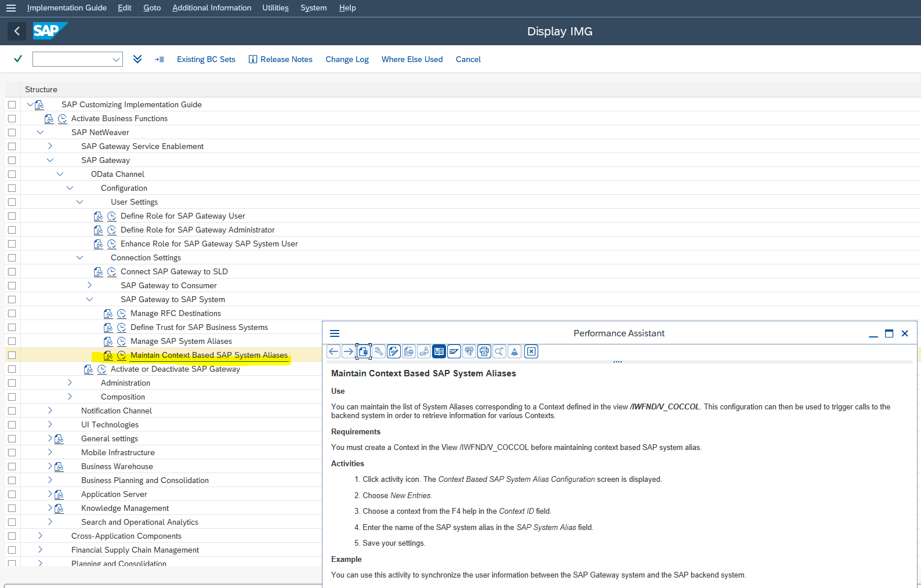Open the main hamburger menu in menu bar
The image size is (921, 588).
point(11,8)
